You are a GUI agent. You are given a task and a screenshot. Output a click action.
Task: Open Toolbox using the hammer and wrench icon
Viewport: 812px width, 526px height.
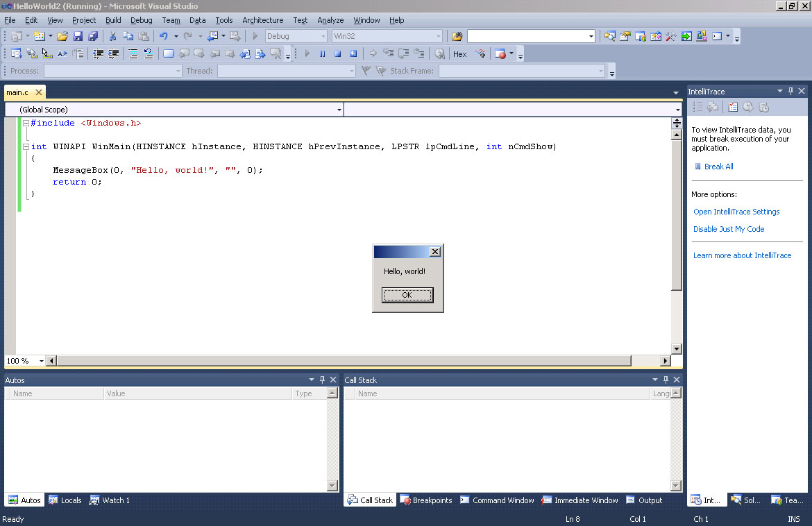(x=671, y=36)
